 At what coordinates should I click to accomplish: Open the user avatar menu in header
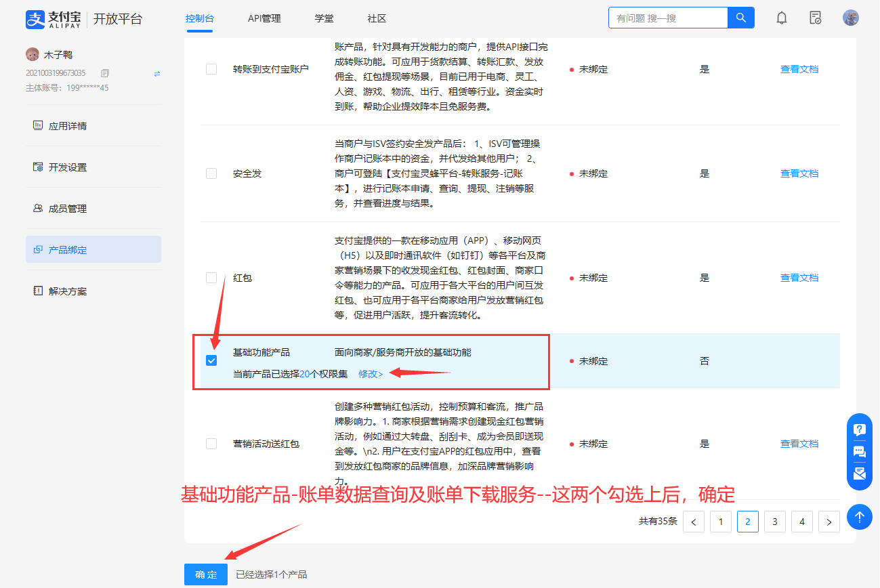coord(850,18)
